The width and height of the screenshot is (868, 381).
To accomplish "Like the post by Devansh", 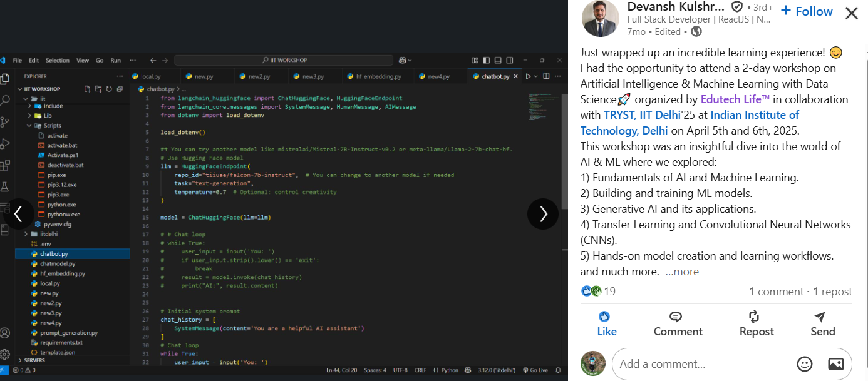I will 606,324.
